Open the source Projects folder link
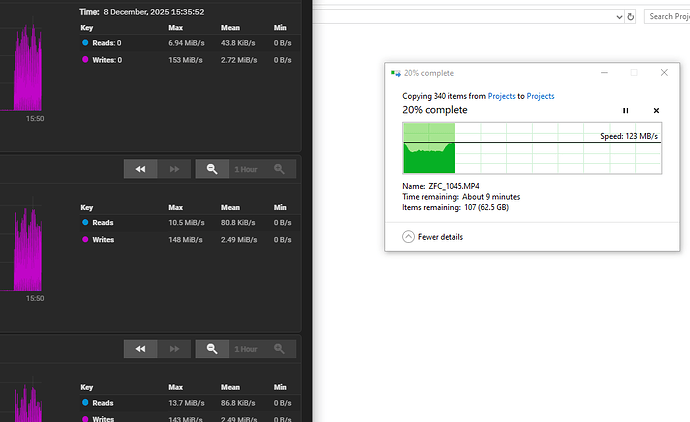The width and height of the screenshot is (690, 422). (x=501, y=96)
